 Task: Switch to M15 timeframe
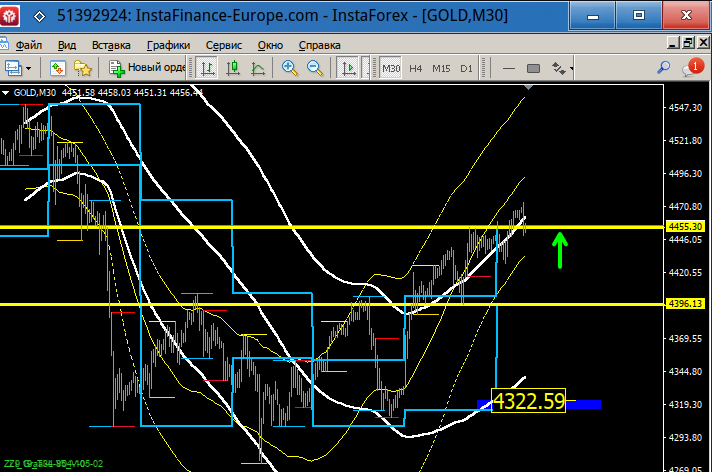[441, 68]
